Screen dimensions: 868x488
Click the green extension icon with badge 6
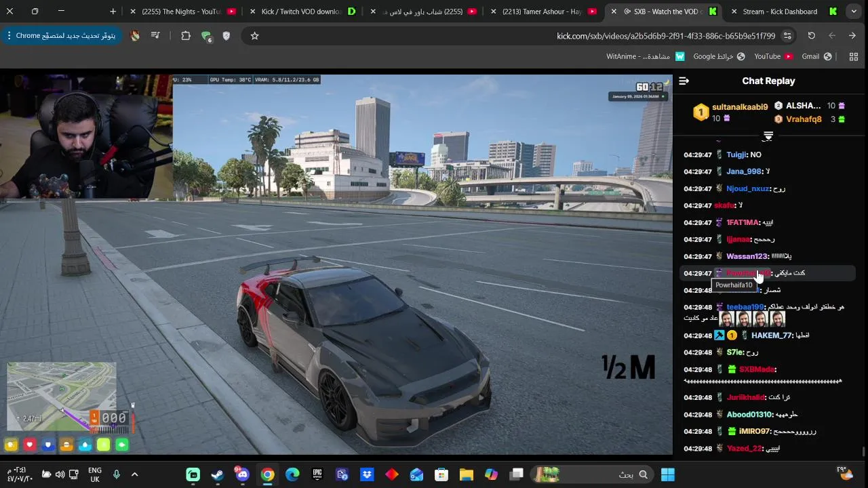coord(206,37)
